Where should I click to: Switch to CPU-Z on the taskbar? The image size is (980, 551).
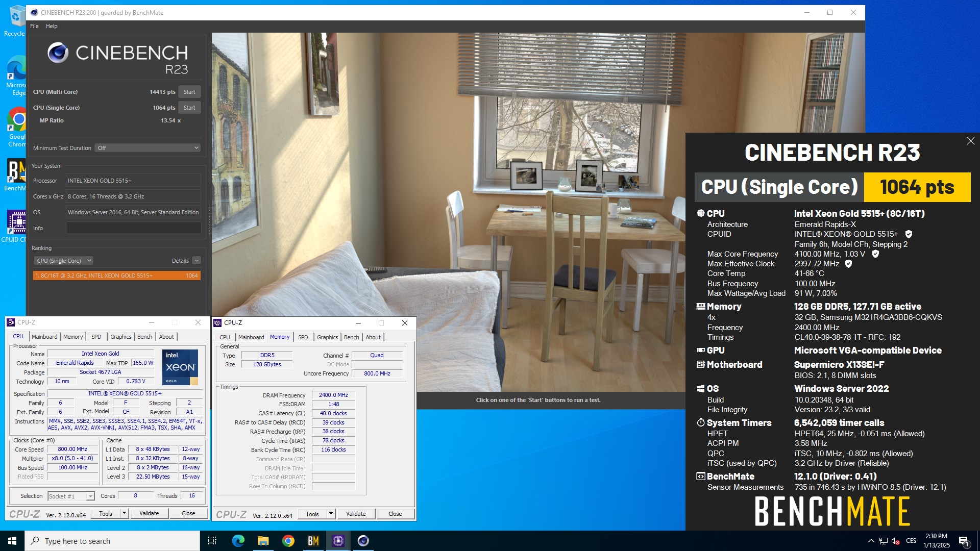(338, 541)
